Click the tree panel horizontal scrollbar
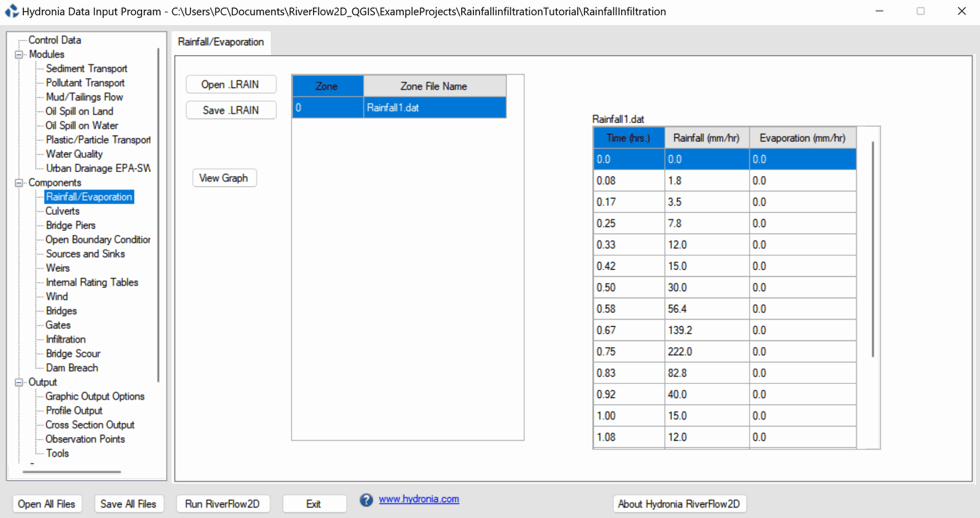Image resolution: width=980 pixels, height=518 pixels. (72, 472)
